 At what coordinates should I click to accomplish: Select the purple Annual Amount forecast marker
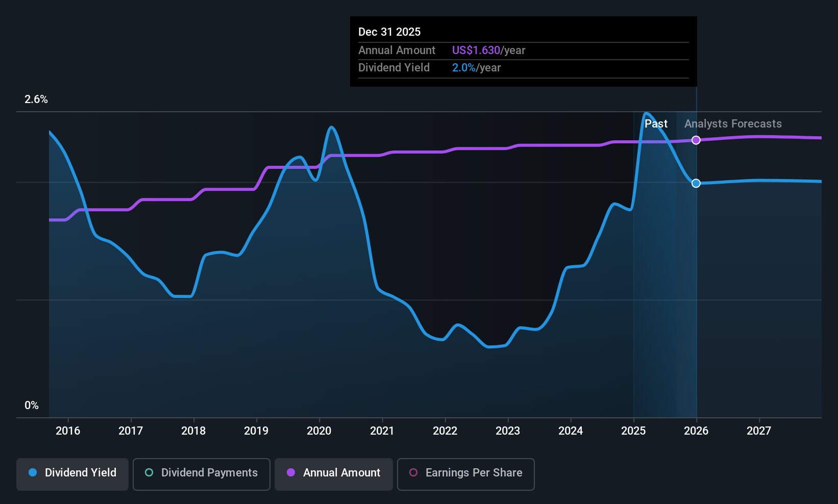(x=696, y=140)
